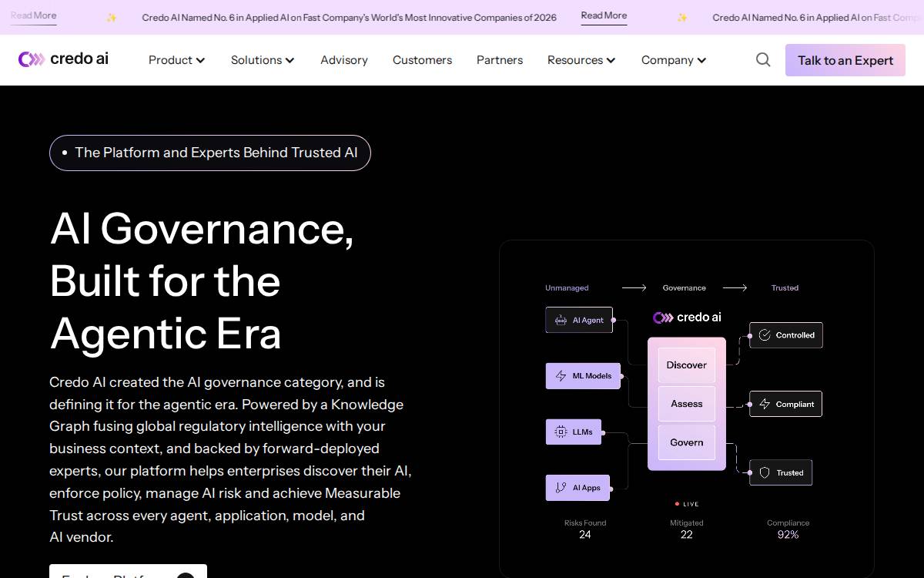
Task: Click the Compliant lightning icon
Action: coord(765,404)
